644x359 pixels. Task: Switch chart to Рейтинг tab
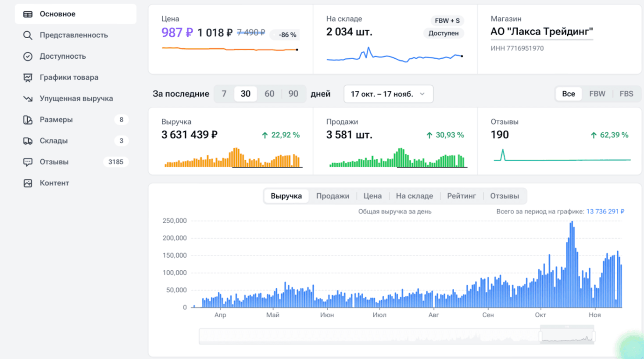click(x=462, y=196)
